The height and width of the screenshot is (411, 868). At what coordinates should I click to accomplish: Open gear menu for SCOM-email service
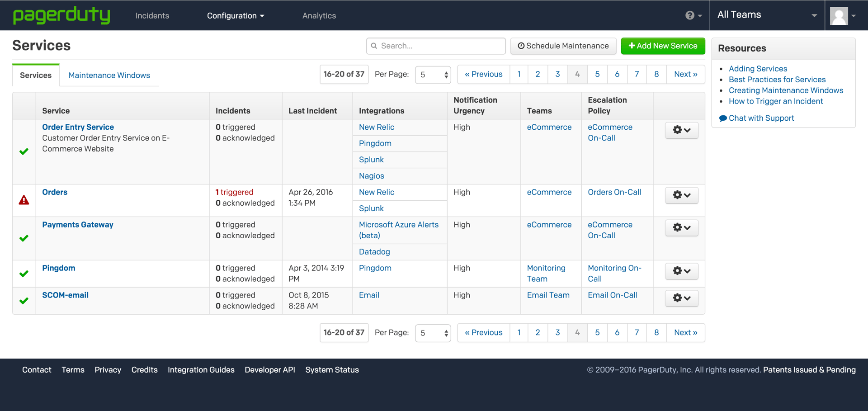coord(681,298)
